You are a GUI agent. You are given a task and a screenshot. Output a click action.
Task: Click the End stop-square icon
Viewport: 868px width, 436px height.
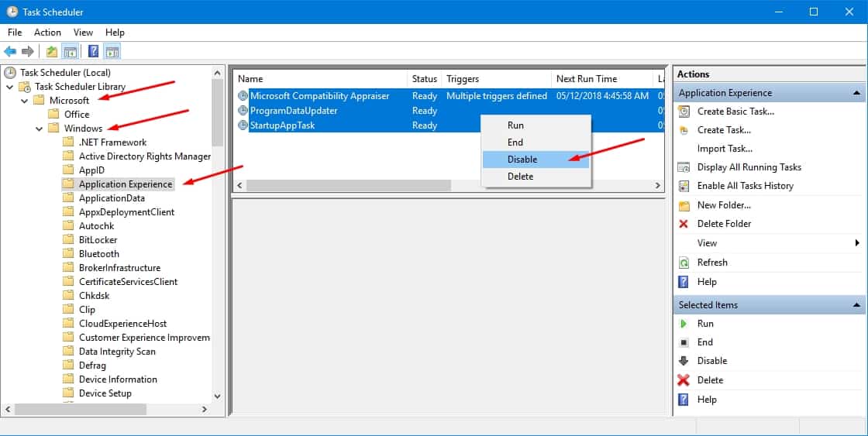click(684, 342)
